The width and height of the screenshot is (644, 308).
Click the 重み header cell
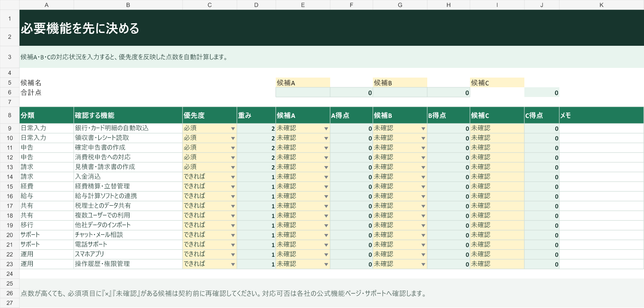[x=256, y=115]
